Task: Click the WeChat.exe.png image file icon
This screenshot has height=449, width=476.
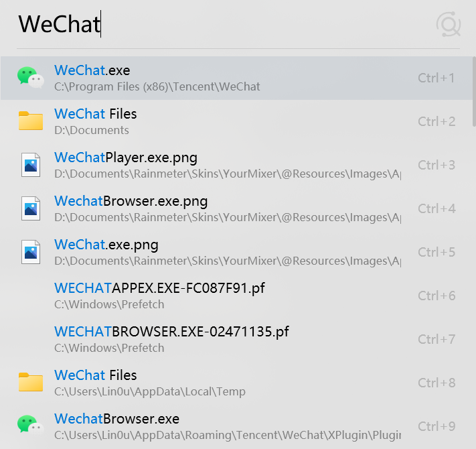Action: pyautogui.click(x=31, y=252)
